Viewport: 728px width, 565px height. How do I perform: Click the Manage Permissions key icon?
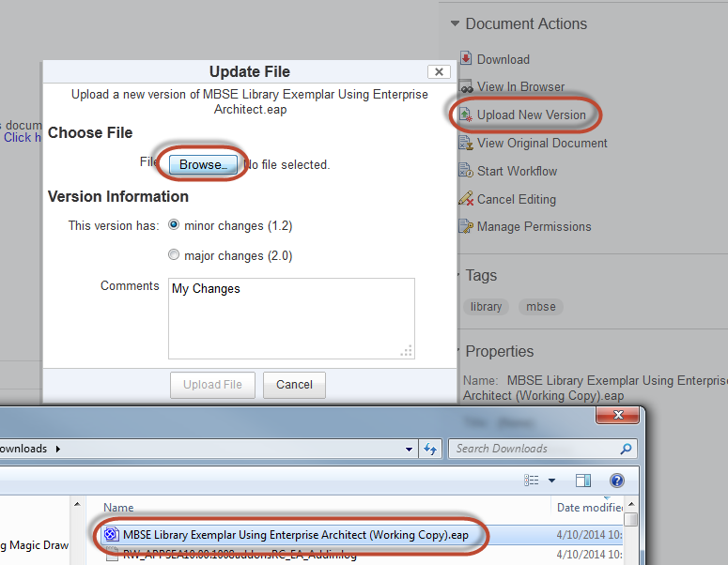[466, 226]
